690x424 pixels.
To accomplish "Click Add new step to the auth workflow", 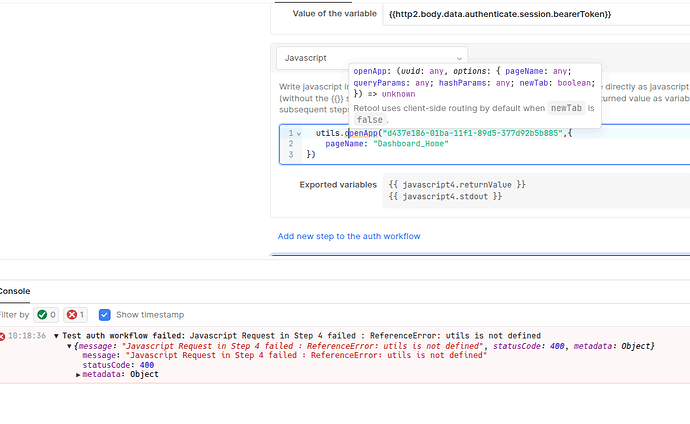I will coord(348,236).
